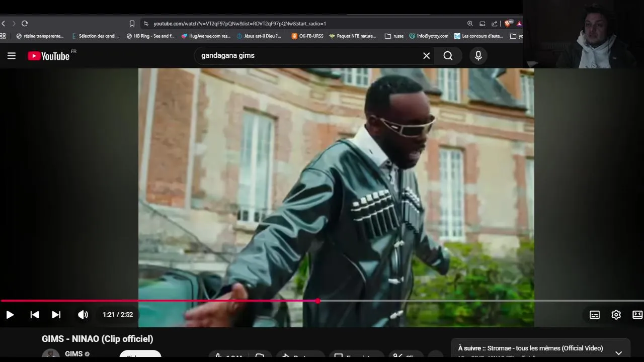Open the YouTube hamburger guide menu
Image resolution: width=644 pixels, height=362 pixels.
coord(12,56)
